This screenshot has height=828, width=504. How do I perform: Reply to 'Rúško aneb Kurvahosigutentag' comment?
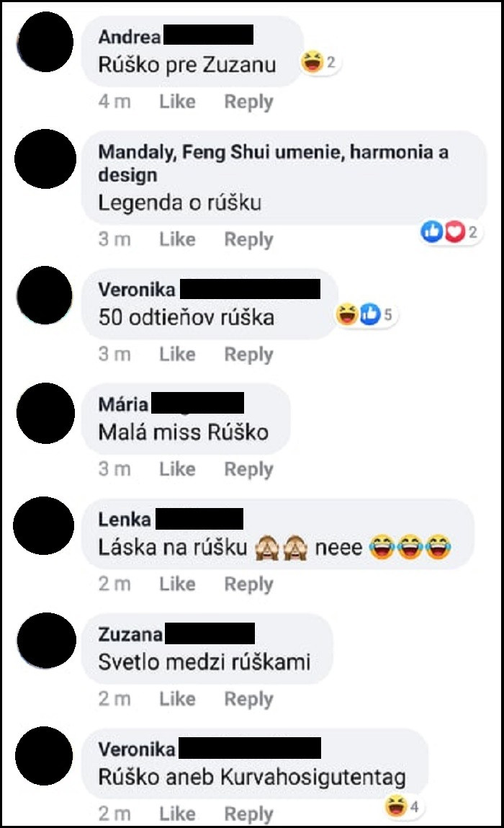[248, 814]
